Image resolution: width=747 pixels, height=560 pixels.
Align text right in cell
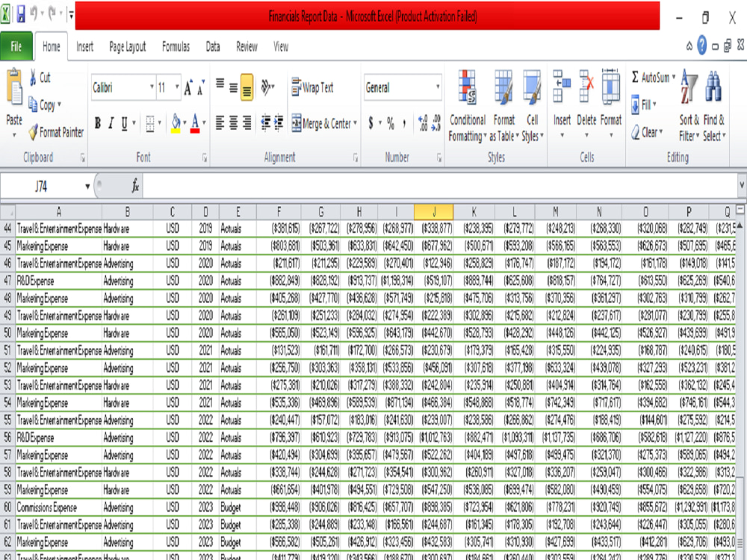[x=247, y=123]
